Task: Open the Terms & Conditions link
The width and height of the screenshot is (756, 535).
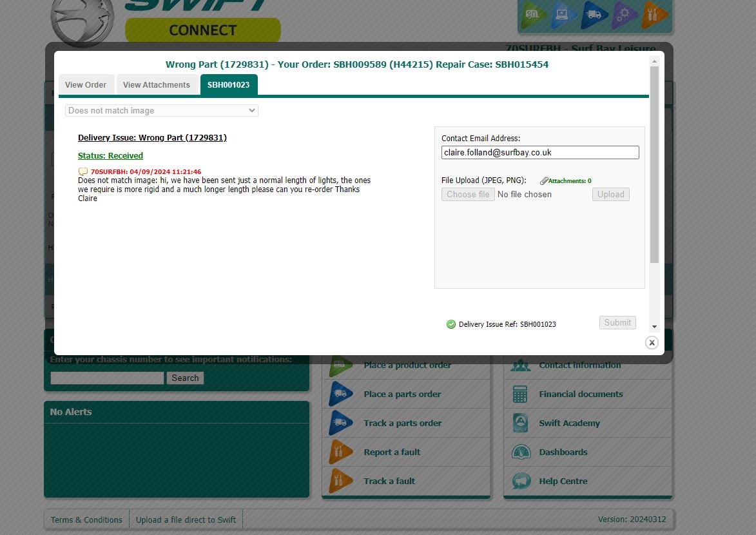Action: 86,520
